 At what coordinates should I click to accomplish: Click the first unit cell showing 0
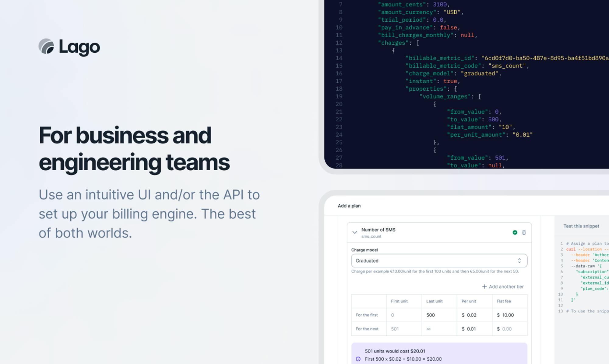pos(404,315)
